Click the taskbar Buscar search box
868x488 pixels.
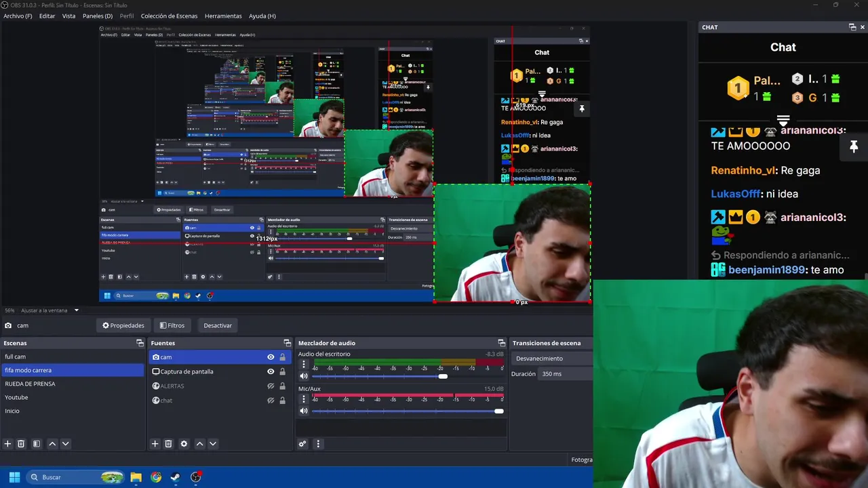pos(76,477)
